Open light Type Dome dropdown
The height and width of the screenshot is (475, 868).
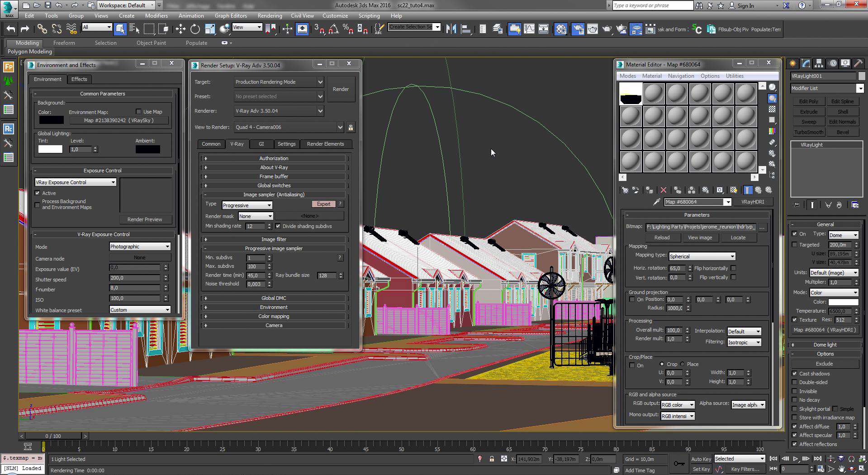click(x=843, y=235)
